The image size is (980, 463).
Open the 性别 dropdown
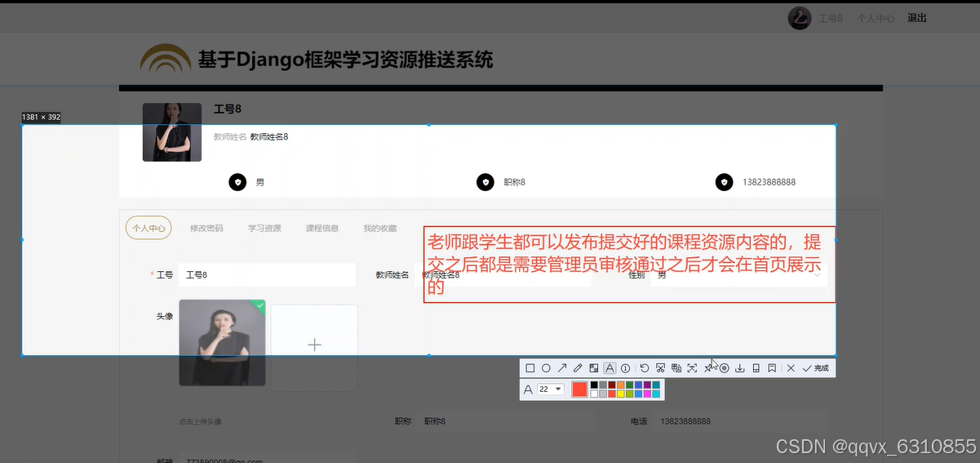(739, 275)
